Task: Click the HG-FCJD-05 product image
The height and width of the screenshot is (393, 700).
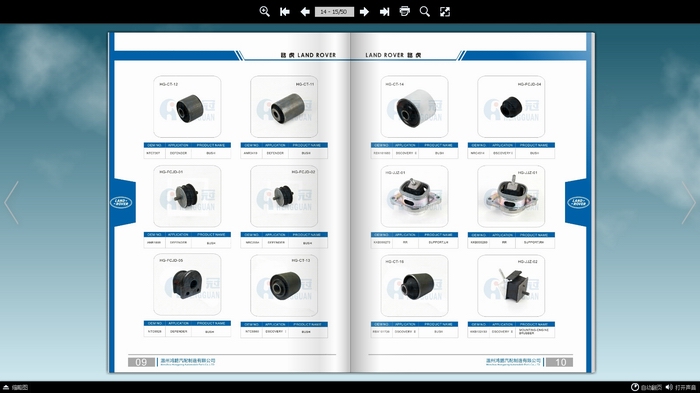Action: [187, 285]
